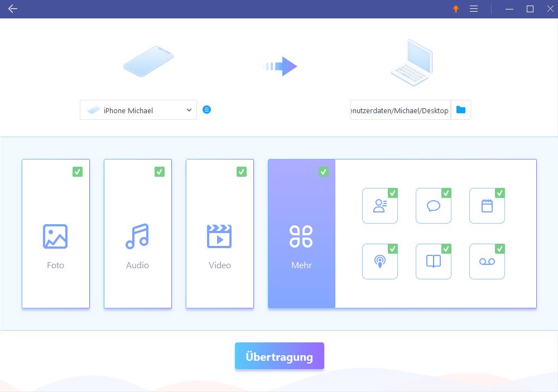This screenshot has height=392, width=558.
Task: Toggle the Podcasts tile checkbox
Action: (393, 249)
